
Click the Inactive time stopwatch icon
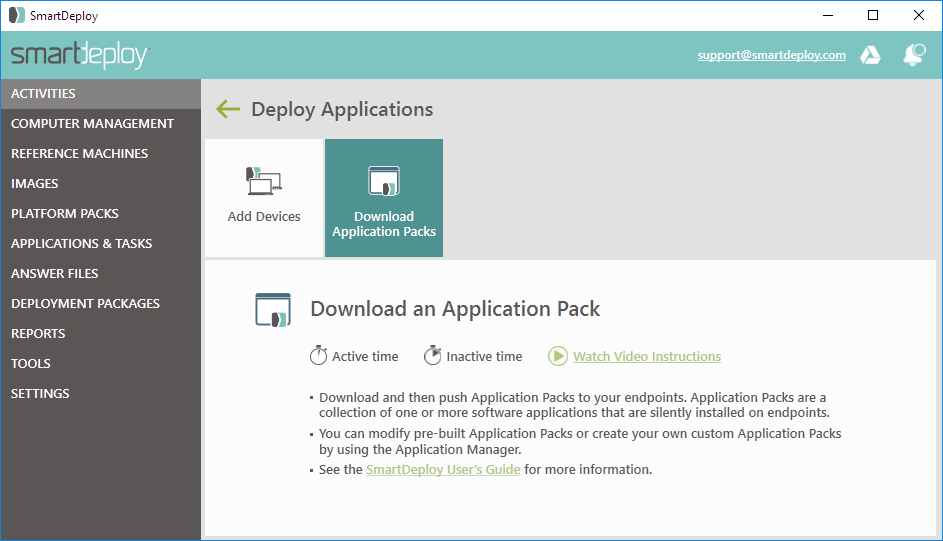click(x=432, y=356)
